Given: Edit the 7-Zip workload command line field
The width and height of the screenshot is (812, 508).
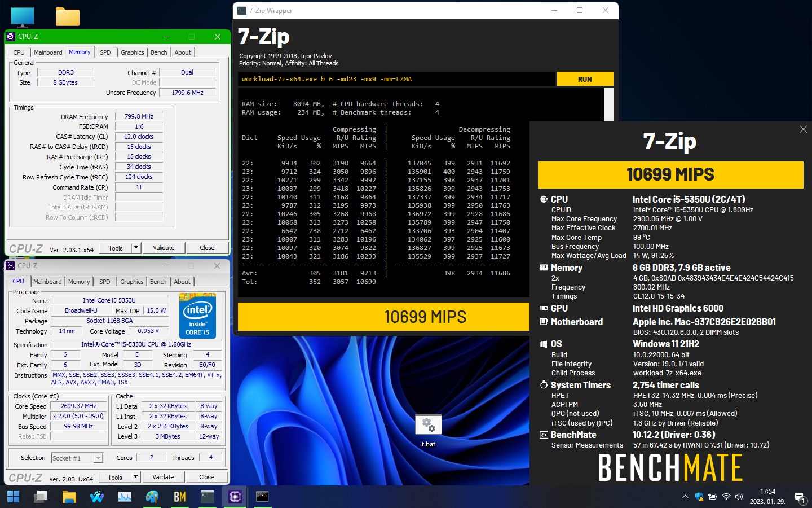Looking at the screenshot, I should [396, 79].
